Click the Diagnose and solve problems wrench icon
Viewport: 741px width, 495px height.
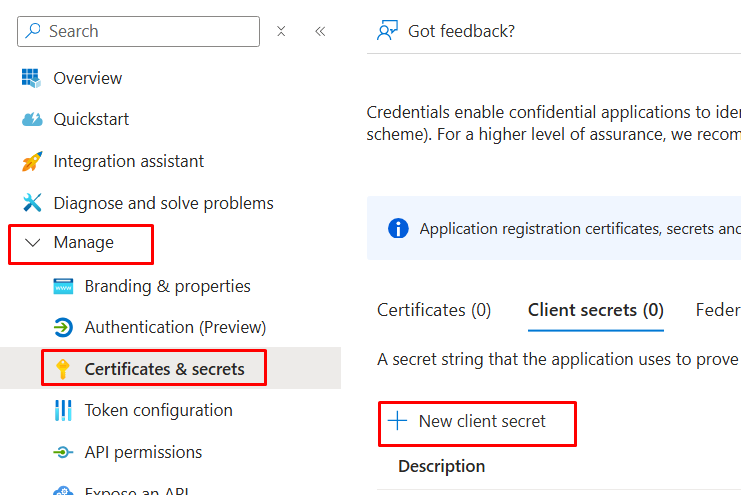pos(32,203)
